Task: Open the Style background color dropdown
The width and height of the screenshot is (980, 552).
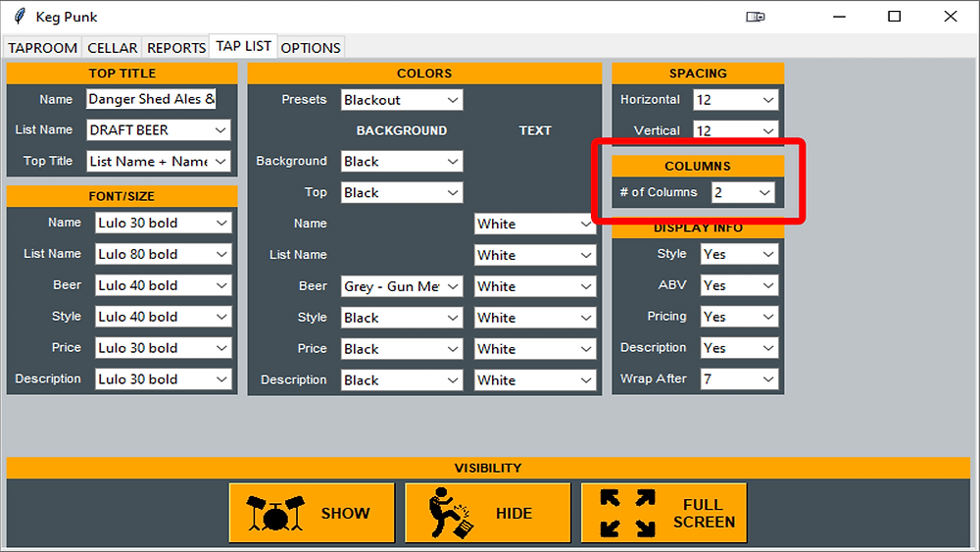Action: [402, 318]
